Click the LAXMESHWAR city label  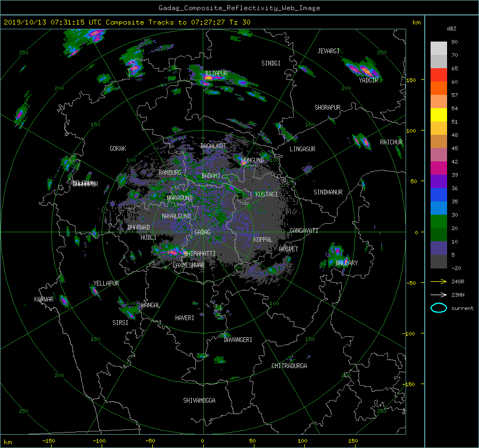point(188,265)
